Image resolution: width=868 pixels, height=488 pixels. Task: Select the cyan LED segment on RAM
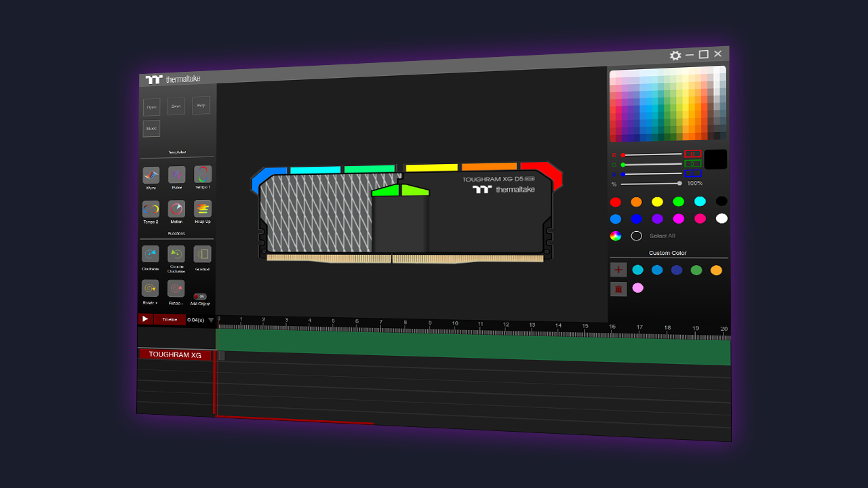[315, 170]
